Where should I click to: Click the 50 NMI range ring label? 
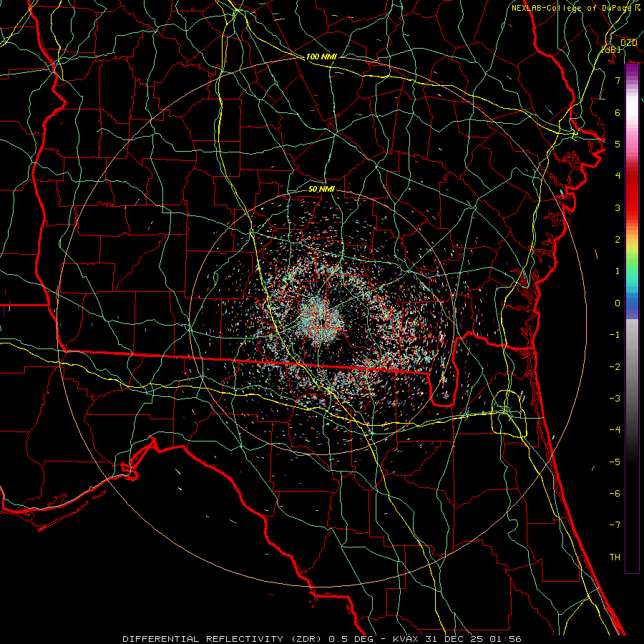pyautogui.click(x=321, y=189)
